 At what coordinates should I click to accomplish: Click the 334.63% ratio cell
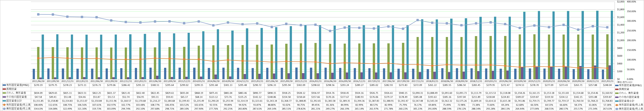click(x=38, y=109)
